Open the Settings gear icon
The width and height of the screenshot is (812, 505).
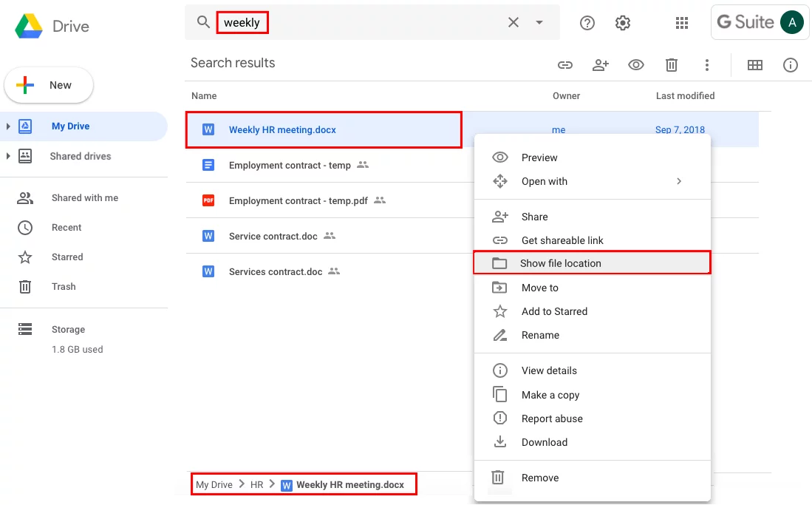click(622, 23)
